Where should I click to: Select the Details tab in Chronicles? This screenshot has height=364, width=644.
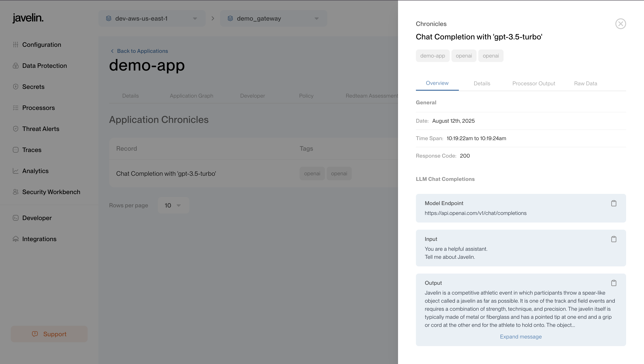(482, 83)
